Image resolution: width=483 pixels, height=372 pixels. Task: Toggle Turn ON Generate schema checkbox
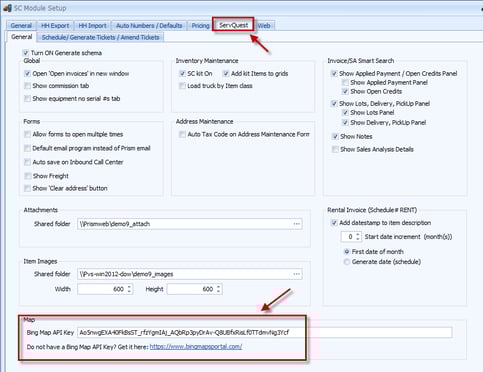point(25,53)
